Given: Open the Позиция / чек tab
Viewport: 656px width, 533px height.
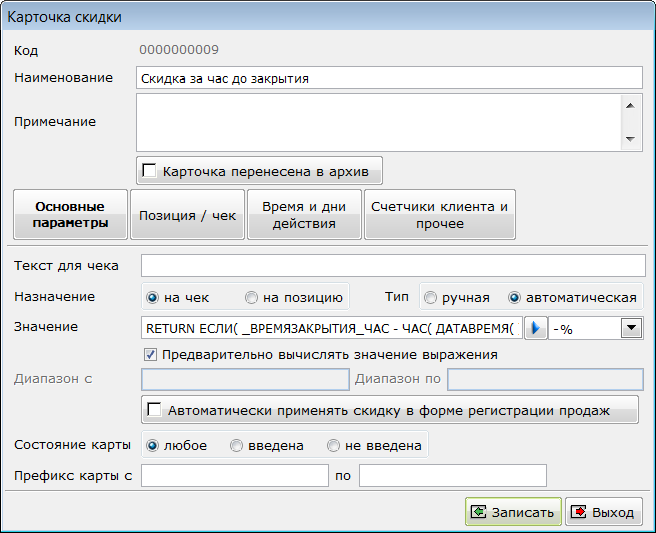Looking at the screenshot, I should [187, 214].
